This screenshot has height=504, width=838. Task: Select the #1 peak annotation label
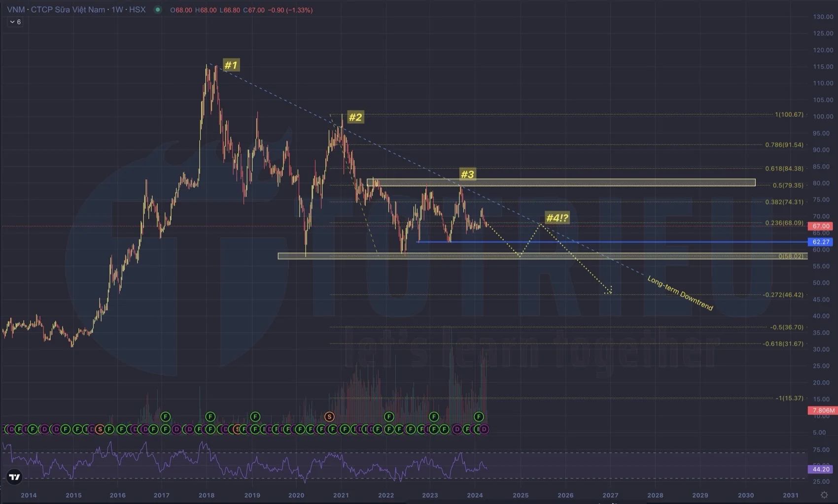tap(231, 65)
